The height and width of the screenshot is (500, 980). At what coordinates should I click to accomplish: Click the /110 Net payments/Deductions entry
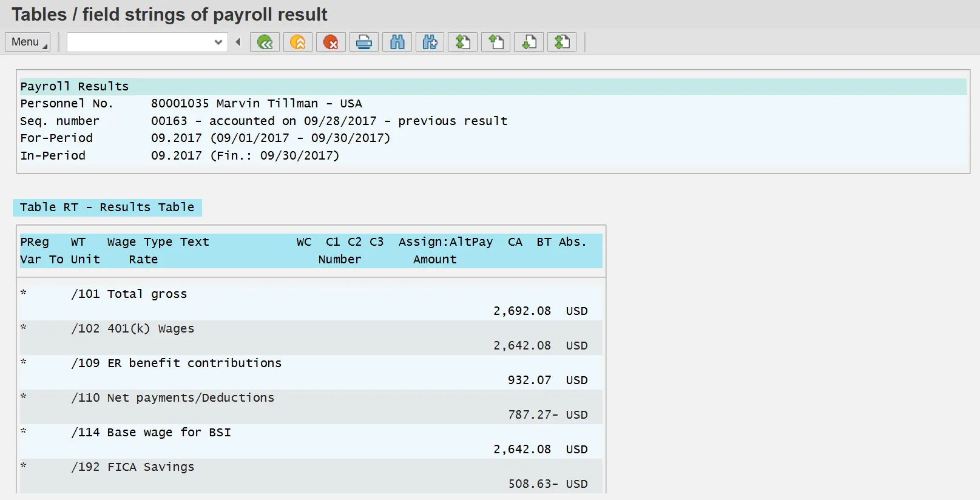[191, 398]
